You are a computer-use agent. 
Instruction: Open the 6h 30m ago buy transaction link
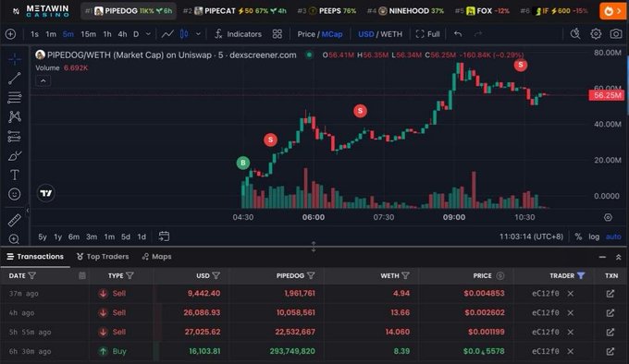(610, 351)
